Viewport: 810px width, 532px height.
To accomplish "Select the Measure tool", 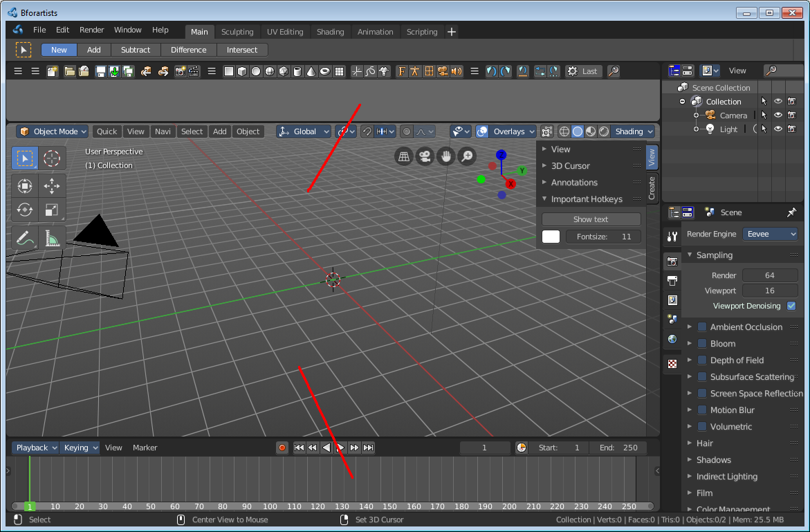I will pos(52,237).
